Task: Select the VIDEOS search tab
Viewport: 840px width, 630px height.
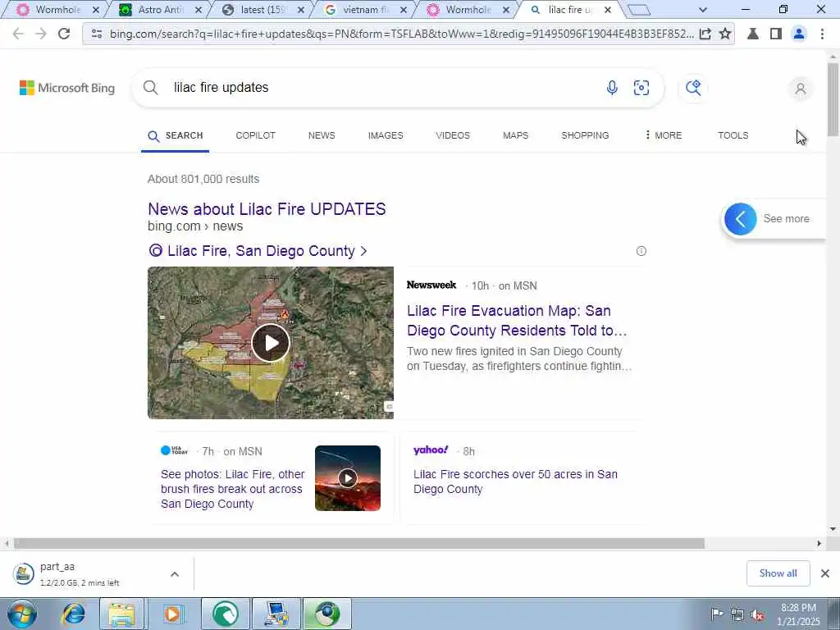Action: [453, 135]
